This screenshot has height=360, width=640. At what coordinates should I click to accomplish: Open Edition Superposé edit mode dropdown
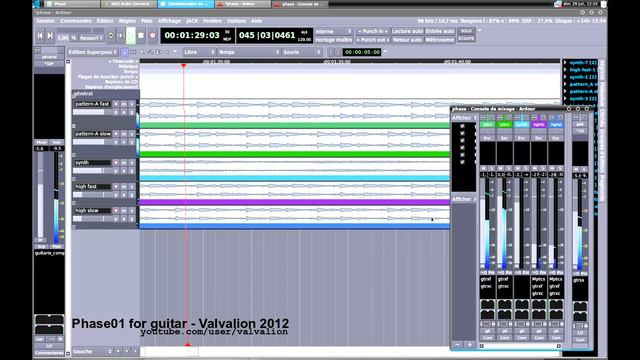pos(93,52)
